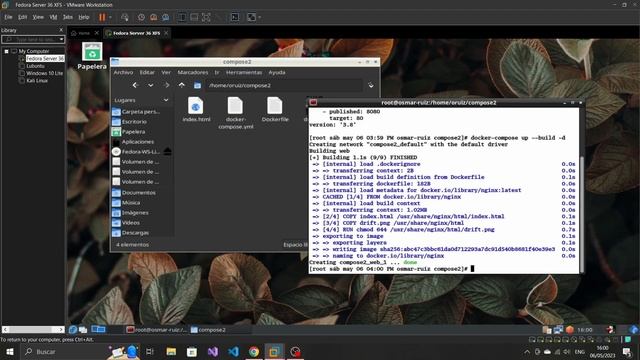
Task: Eject the Fedora-WS-Li... volume
Action: tap(167, 151)
